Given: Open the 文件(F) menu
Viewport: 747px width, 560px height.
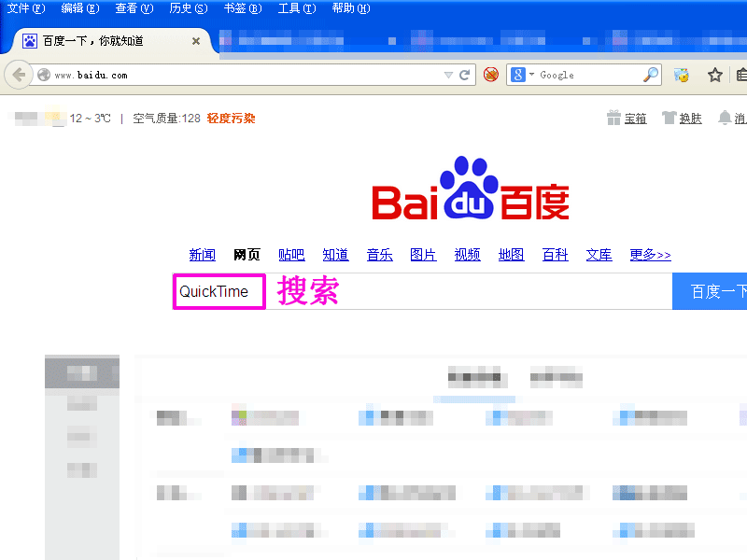Looking at the screenshot, I should [x=26, y=8].
